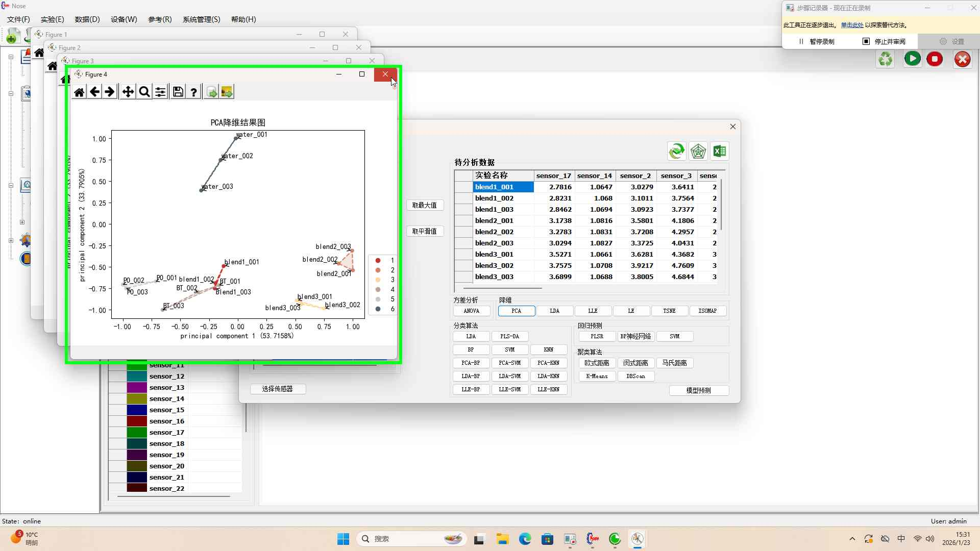Click the red stop record button
Image resolution: width=980 pixels, height=551 pixels.
[935, 59]
